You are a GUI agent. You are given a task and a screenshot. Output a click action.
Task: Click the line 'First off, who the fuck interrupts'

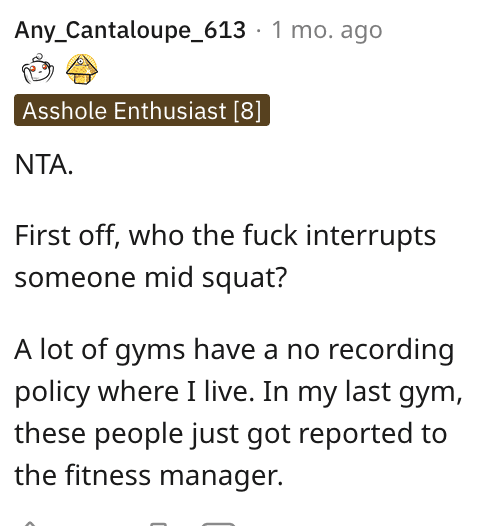[225, 236]
